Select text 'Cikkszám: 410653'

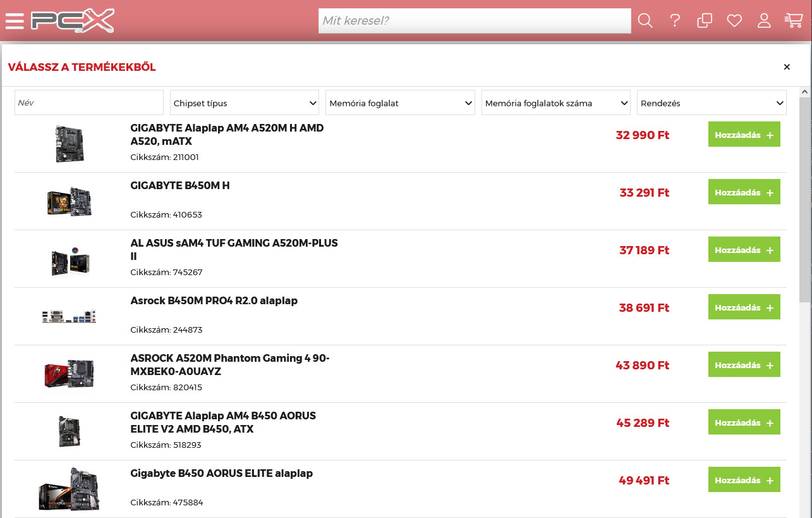pos(166,215)
